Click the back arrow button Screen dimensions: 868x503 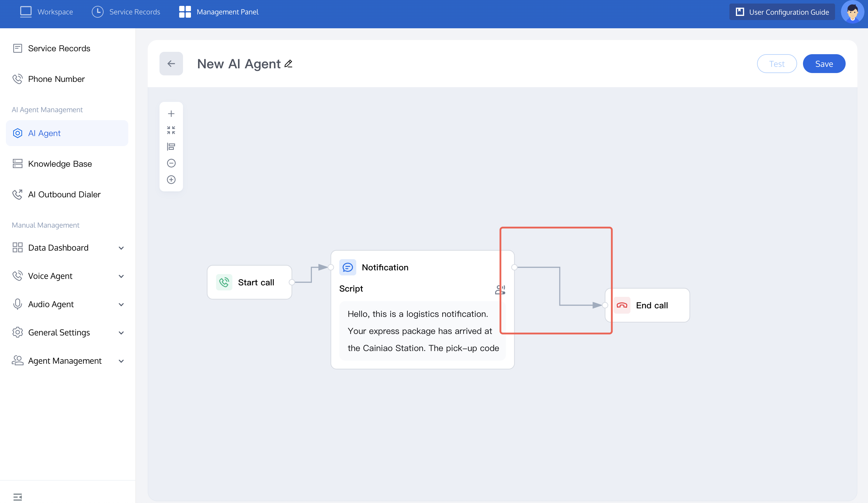coord(171,64)
